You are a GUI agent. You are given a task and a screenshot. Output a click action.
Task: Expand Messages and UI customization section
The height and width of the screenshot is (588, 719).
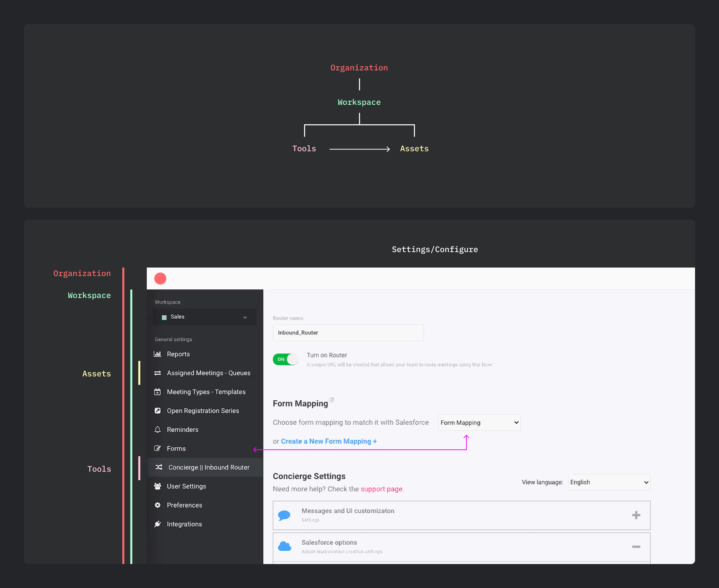tap(636, 515)
